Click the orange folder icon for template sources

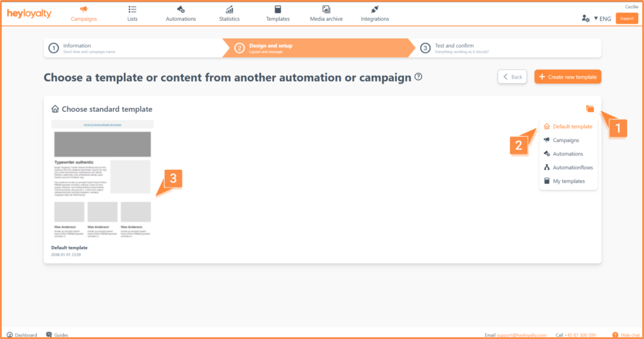590,109
